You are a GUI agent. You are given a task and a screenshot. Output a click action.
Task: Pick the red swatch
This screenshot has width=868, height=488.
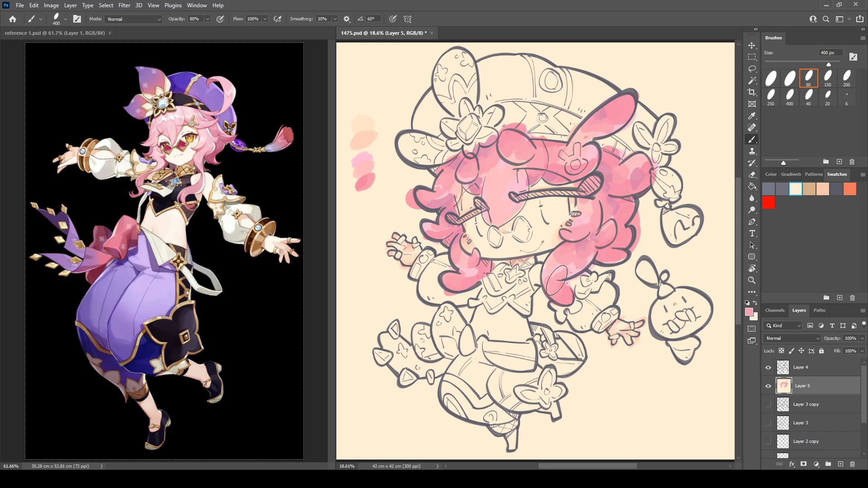click(x=769, y=202)
